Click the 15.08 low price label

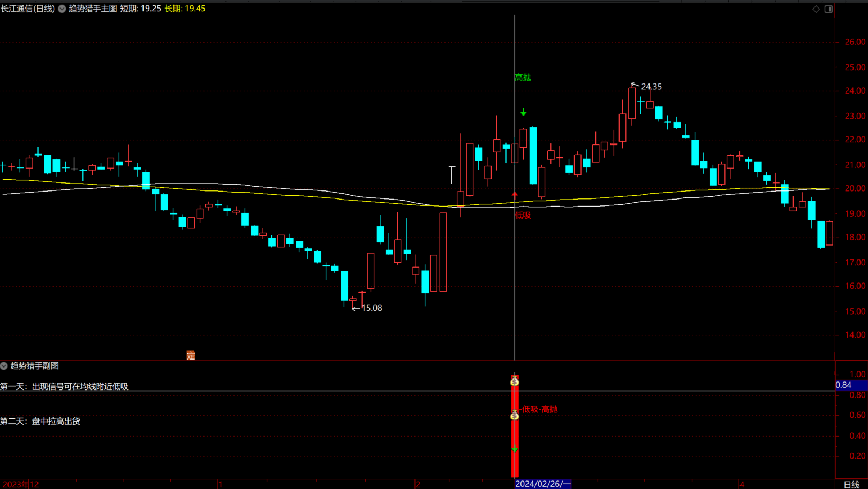(x=372, y=308)
